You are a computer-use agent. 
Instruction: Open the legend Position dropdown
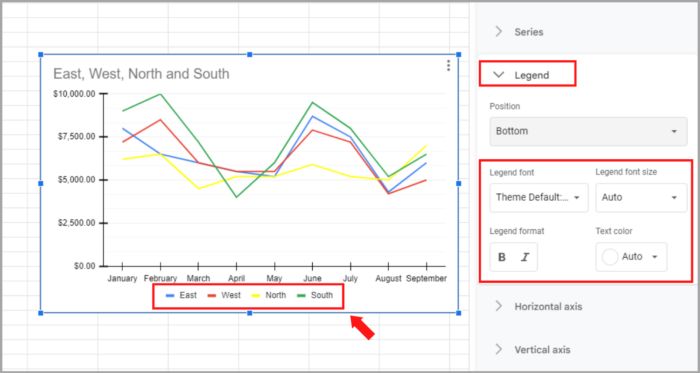point(588,131)
